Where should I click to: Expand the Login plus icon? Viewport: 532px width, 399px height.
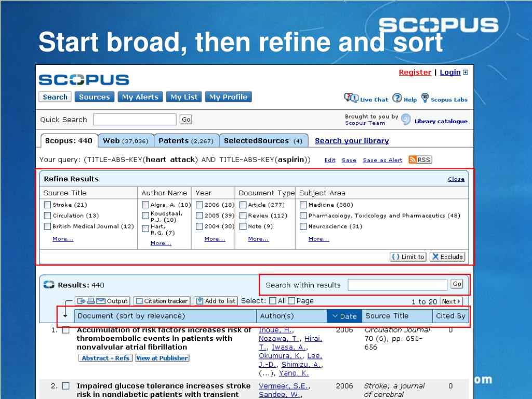click(465, 72)
